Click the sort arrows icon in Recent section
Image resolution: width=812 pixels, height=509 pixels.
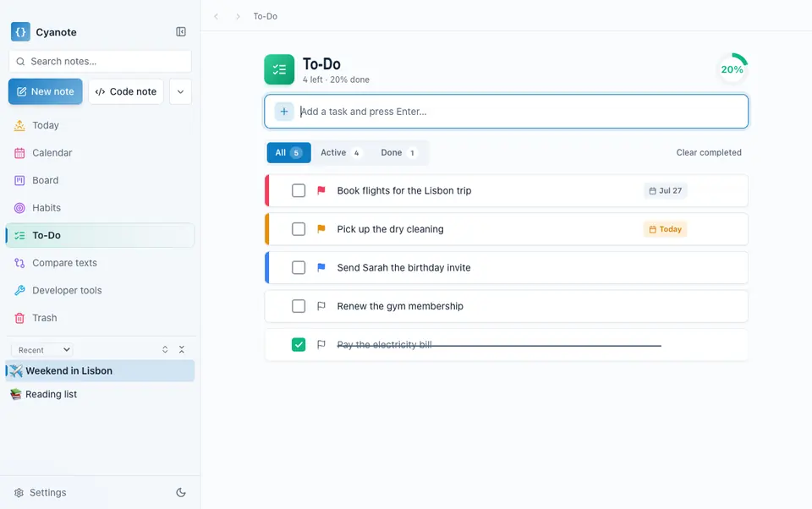[x=165, y=349]
